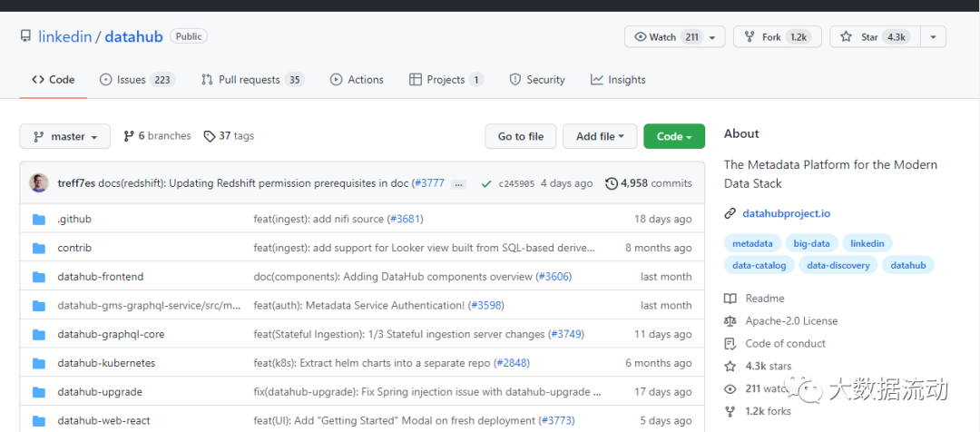Select the linkedin topic tag

pyautogui.click(x=867, y=244)
